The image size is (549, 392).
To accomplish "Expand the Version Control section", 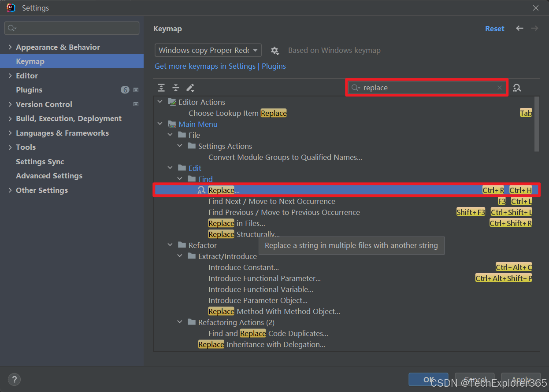I will tap(10, 104).
